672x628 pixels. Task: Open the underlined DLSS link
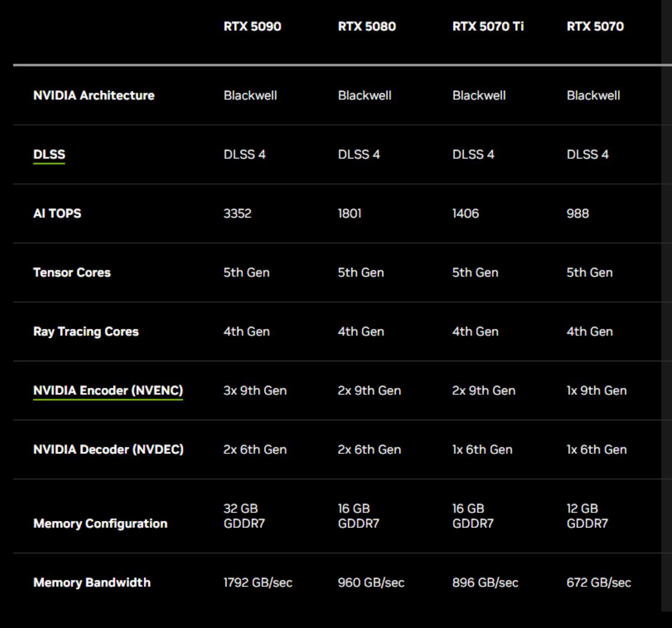click(49, 155)
